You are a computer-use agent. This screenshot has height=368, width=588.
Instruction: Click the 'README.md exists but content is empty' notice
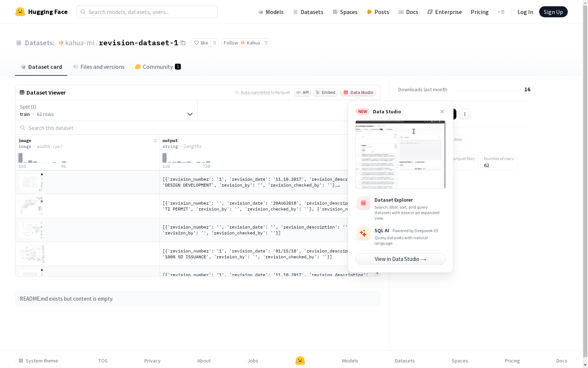tap(198, 299)
